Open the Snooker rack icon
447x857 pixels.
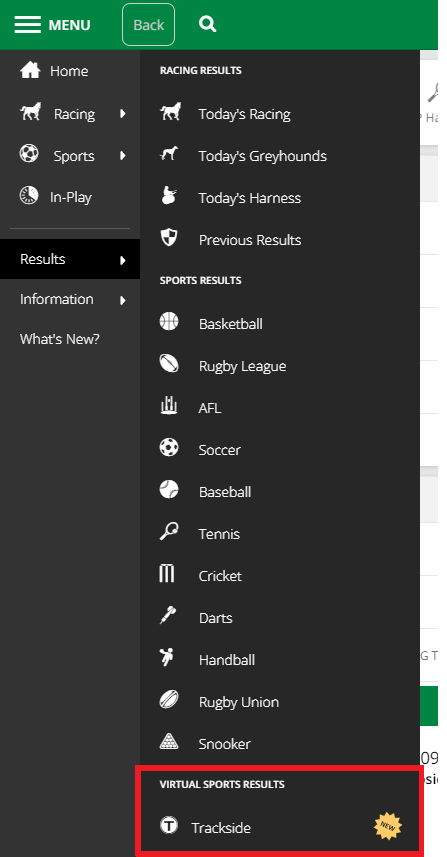[x=169, y=742]
